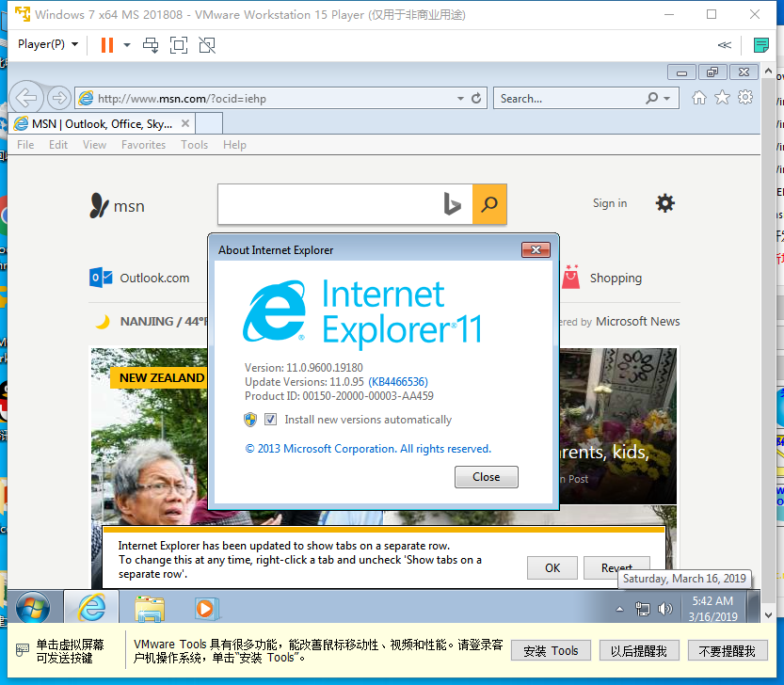This screenshot has height=685, width=784.
Task: Send Ctrl+Alt+Del to the virtual machine
Action: click(x=151, y=45)
